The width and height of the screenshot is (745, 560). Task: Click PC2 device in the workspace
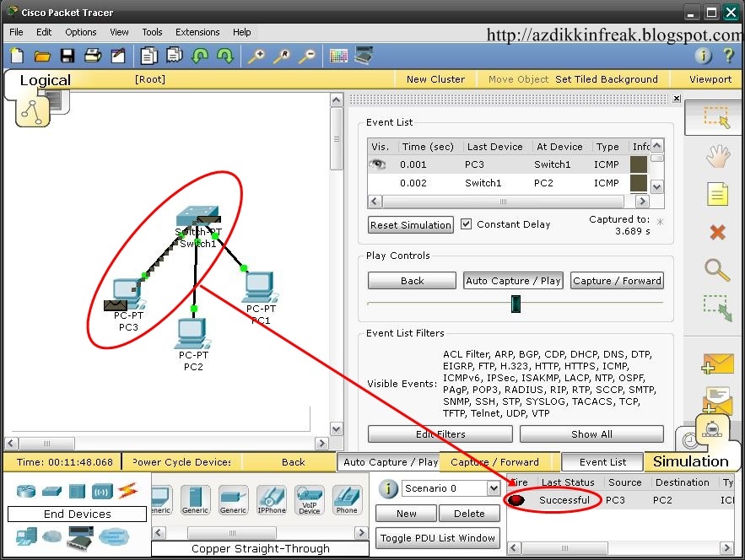pyautogui.click(x=192, y=333)
